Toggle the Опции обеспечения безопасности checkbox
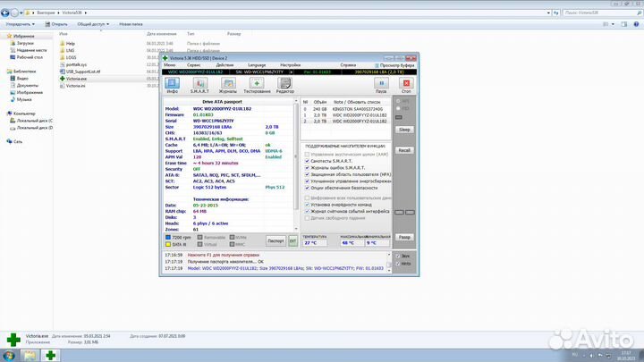This screenshot has height=362, width=644. (x=307, y=188)
